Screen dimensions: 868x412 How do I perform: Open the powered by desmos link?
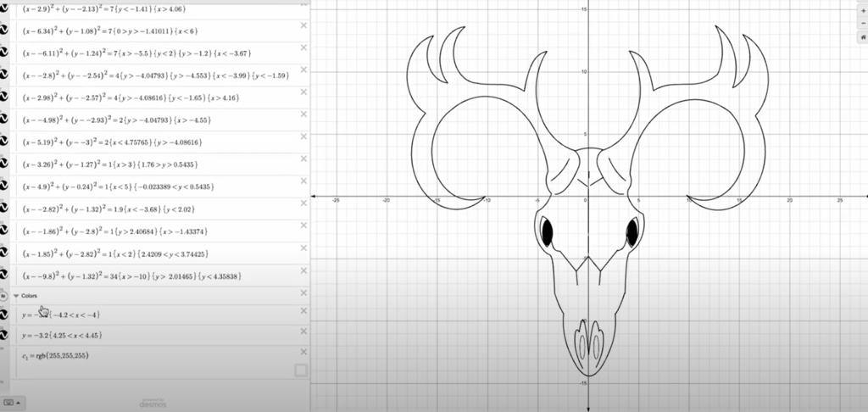point(153,403)
